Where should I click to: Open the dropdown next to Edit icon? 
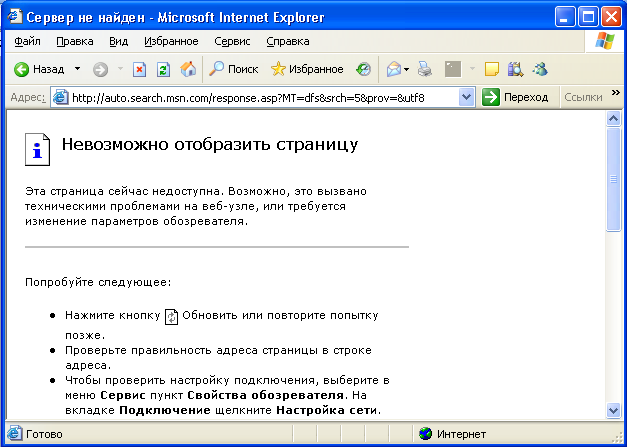click(x=472, y=69)
